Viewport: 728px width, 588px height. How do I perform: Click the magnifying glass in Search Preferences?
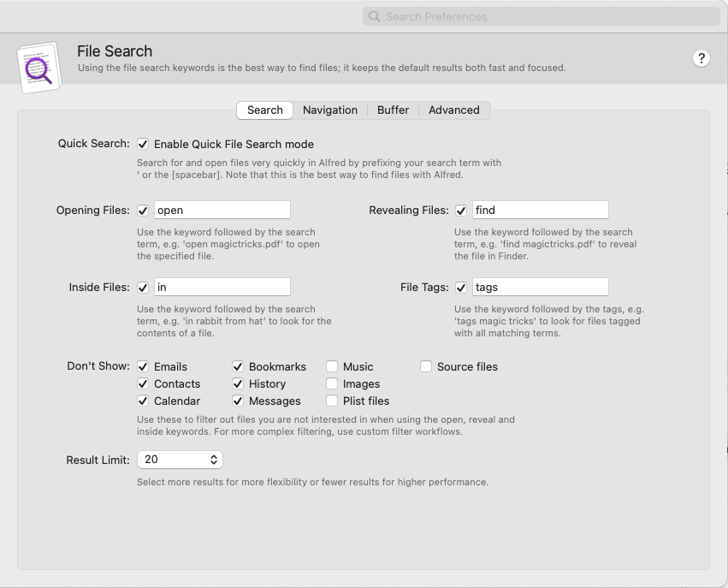point(374,17)
